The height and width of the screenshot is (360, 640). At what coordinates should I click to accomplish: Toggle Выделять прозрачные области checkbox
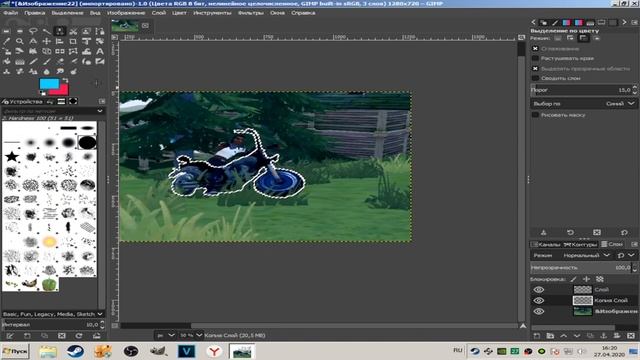coord(536,69)
